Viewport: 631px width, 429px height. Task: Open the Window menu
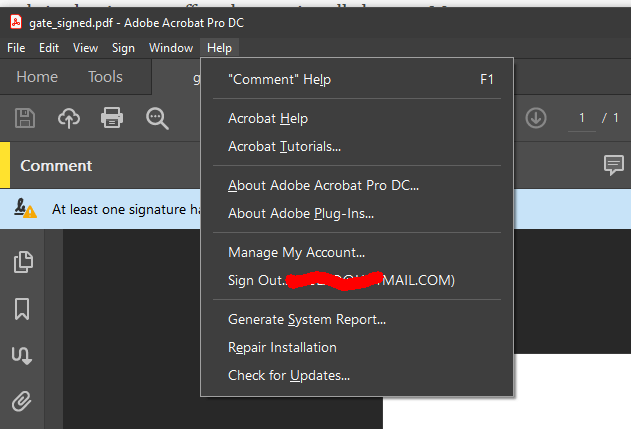(171, 47)
